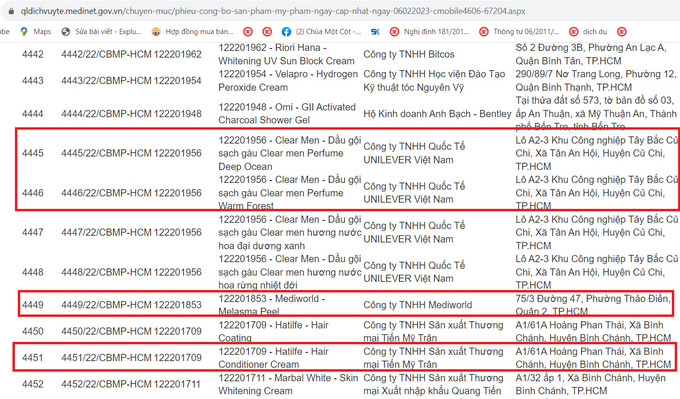Click Công ty TNHH Học viện Đào Tạo cell
This screenshot has width=680, height=399.
(x=434, y=81)
